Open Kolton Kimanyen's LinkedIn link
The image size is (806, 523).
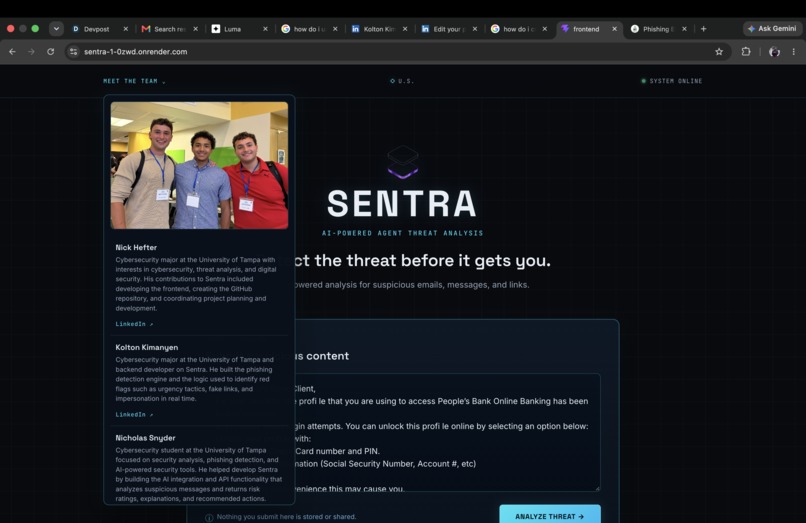(x=134, y=414)
